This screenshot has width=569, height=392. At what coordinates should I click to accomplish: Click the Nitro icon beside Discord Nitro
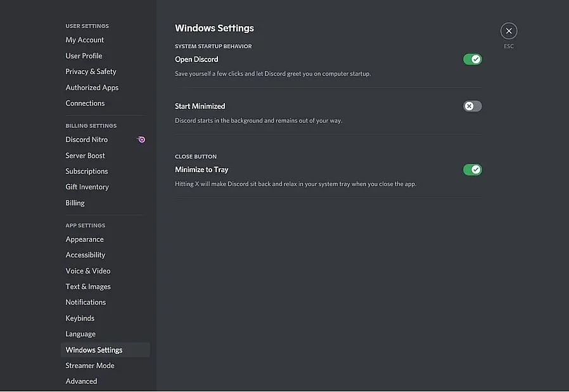[x=141, y=139]
